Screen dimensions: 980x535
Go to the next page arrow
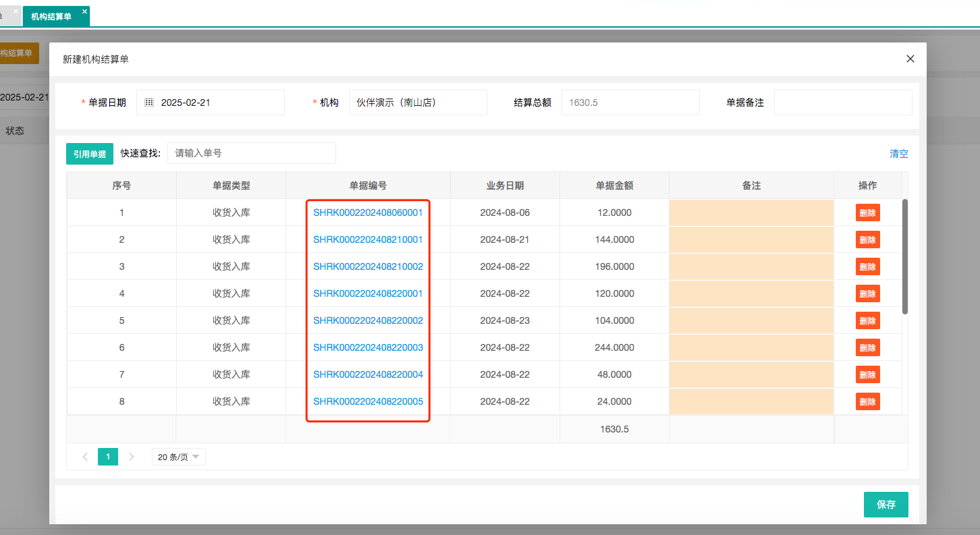132,457
